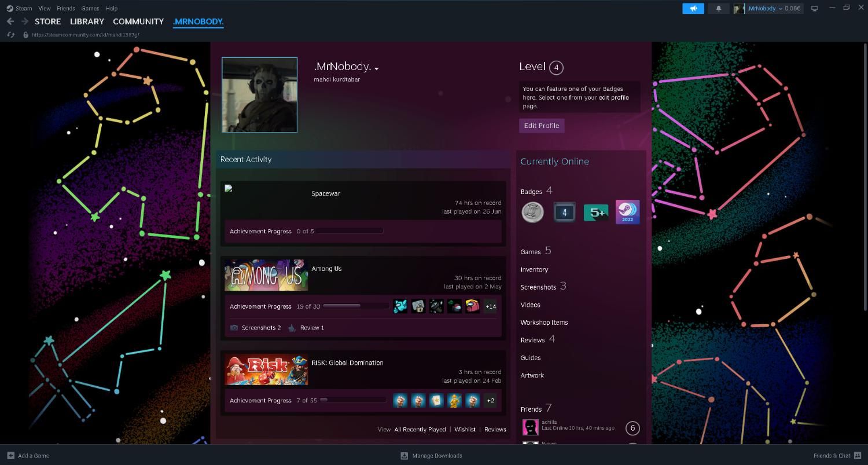Open the Games menu

90,8
